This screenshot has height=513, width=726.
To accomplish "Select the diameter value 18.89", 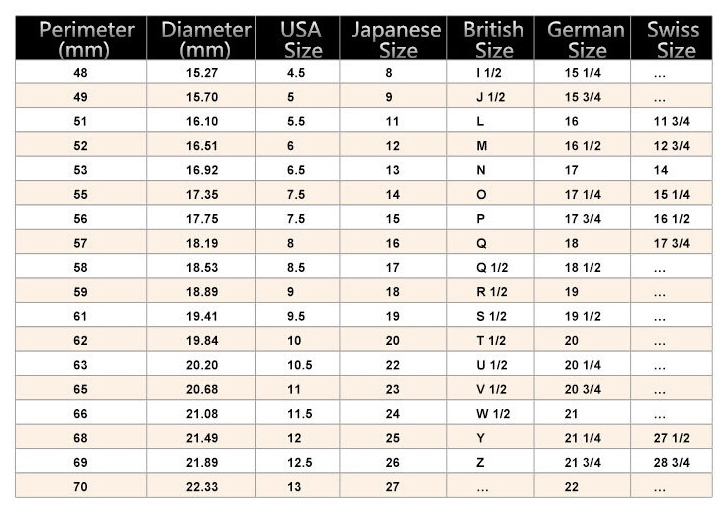I will tap(200, 292).
